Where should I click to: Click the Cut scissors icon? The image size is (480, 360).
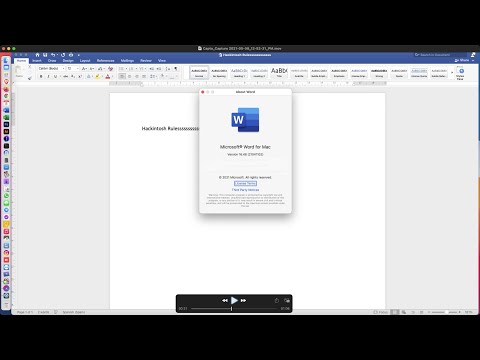tap(29, 67)
